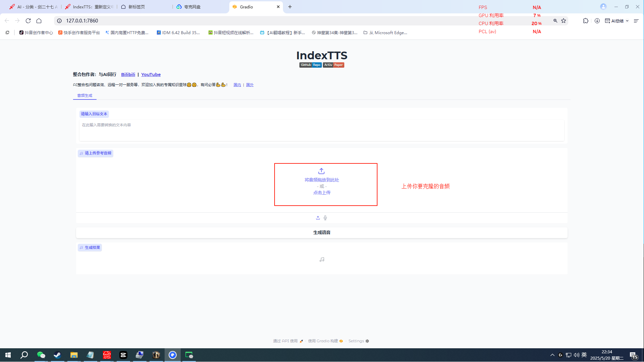Viewport: 644px width, 362px height.
Task: Open 通过 API 使用 footer link
Action: click(x=288, y=341)
